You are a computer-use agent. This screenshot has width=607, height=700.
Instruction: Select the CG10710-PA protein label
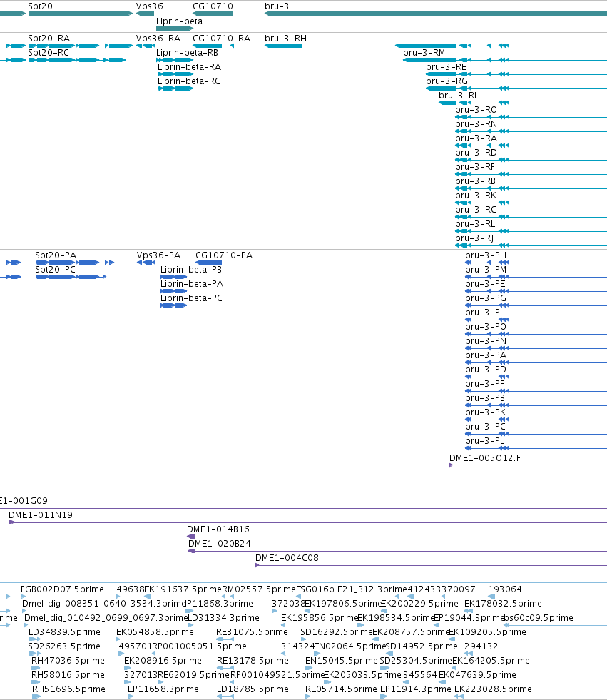tap(224, 255)
